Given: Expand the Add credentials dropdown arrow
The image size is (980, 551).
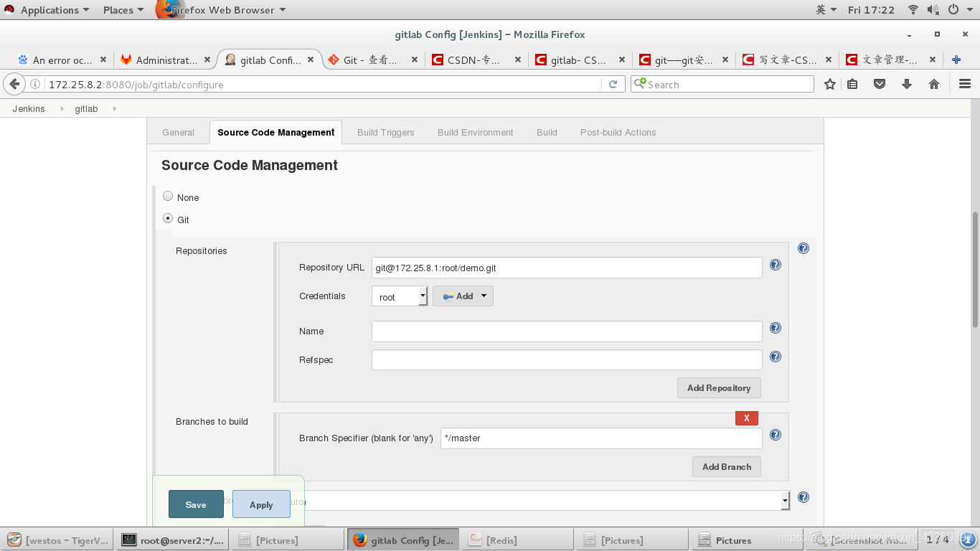Looking at the screenshot, I should point(484,296).
